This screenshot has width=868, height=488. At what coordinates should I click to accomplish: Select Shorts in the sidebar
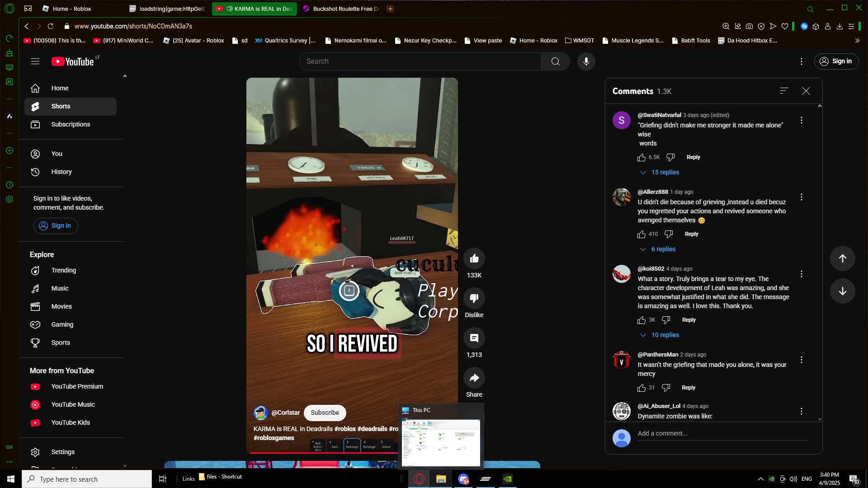(x=71, y=106)
